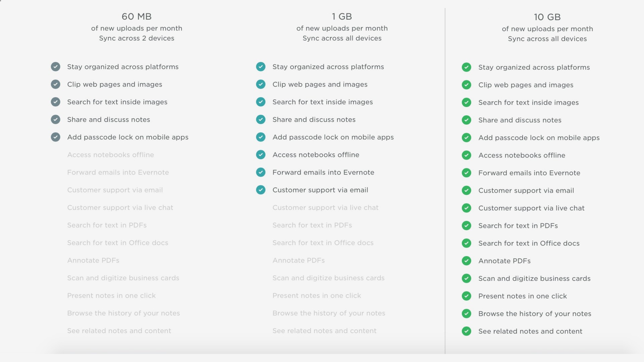The width and height of the screenshot is (644, 362).
Task: Click green checkmark for 'Browse the history of your notes'
Action: [x=466, y=314]
